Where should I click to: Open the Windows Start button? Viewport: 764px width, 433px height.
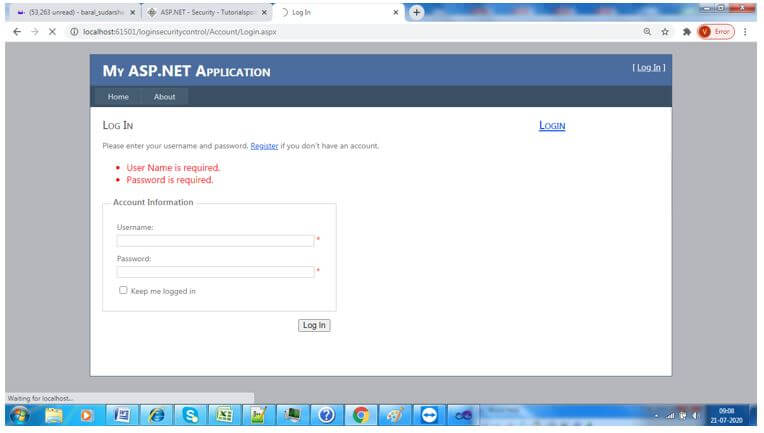19,415
